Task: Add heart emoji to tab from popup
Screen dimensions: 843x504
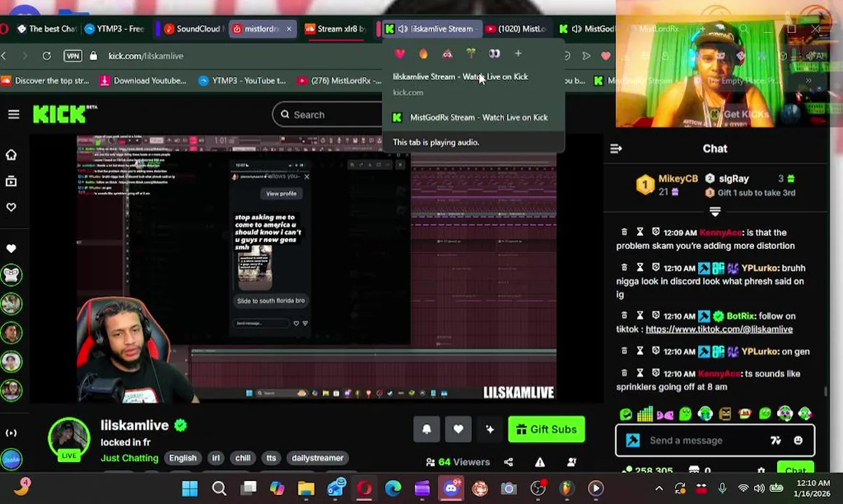Action: point(400,54)
